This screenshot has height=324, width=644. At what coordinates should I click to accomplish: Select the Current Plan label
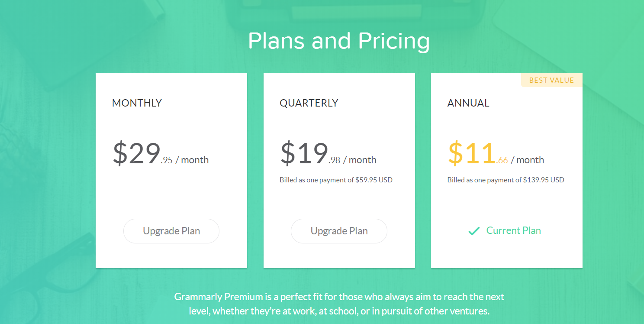514,230
